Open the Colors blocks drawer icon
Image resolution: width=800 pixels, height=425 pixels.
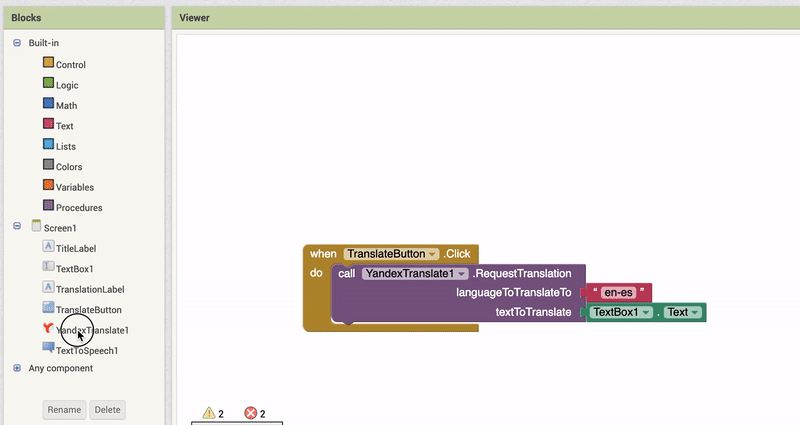tap(48, 164)
